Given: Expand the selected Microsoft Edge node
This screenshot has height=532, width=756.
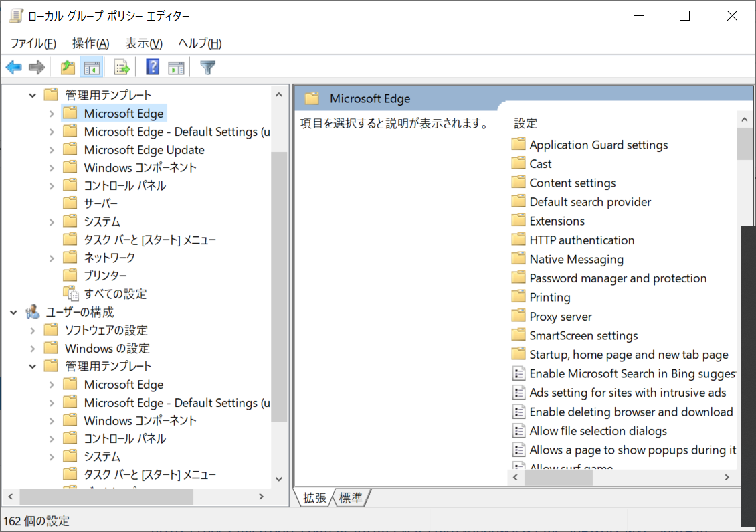Looking at the screenshot, I should (x=52, y=114).
